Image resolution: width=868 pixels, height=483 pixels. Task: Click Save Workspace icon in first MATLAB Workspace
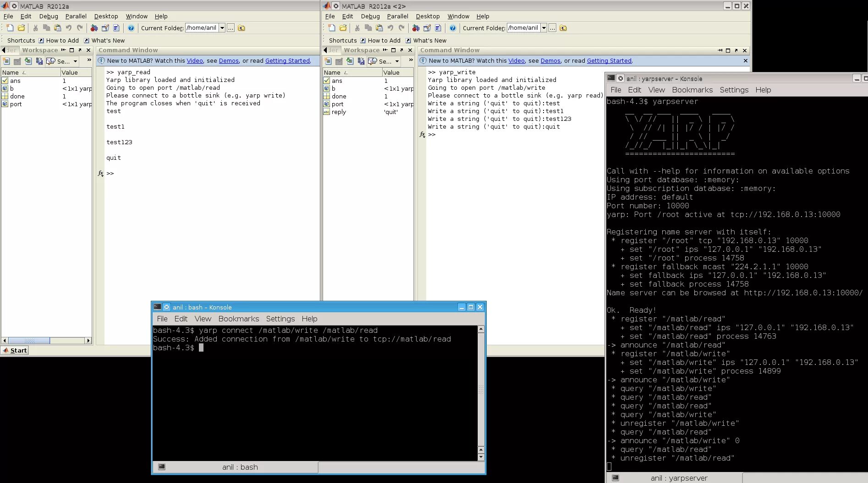(x=39, y=61)
